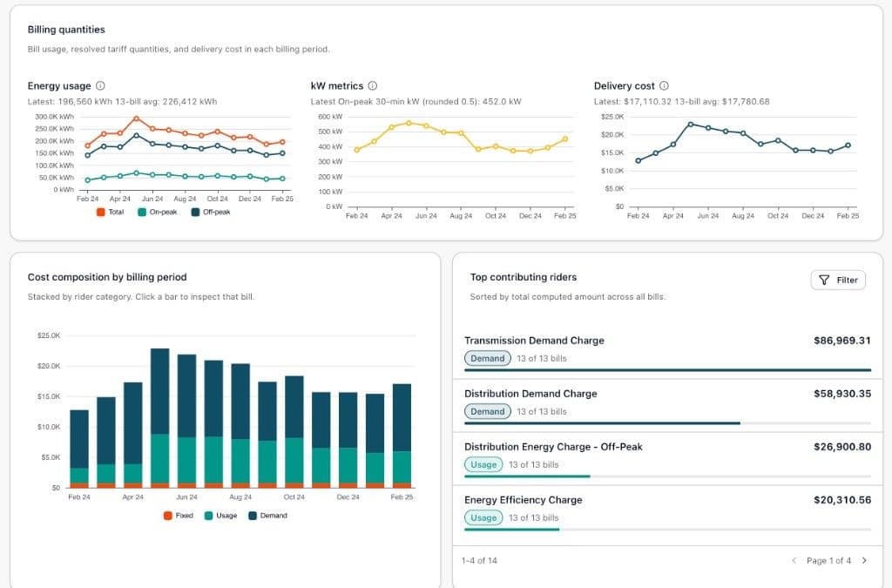Viewport: 892px width, 588px height.
Task: Click the kW metrics info icon
Action: (373, 86)
